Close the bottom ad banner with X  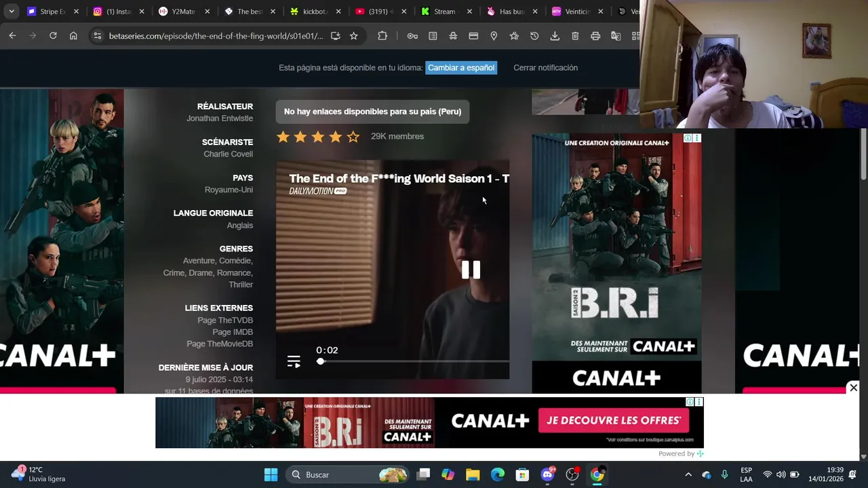853,388
